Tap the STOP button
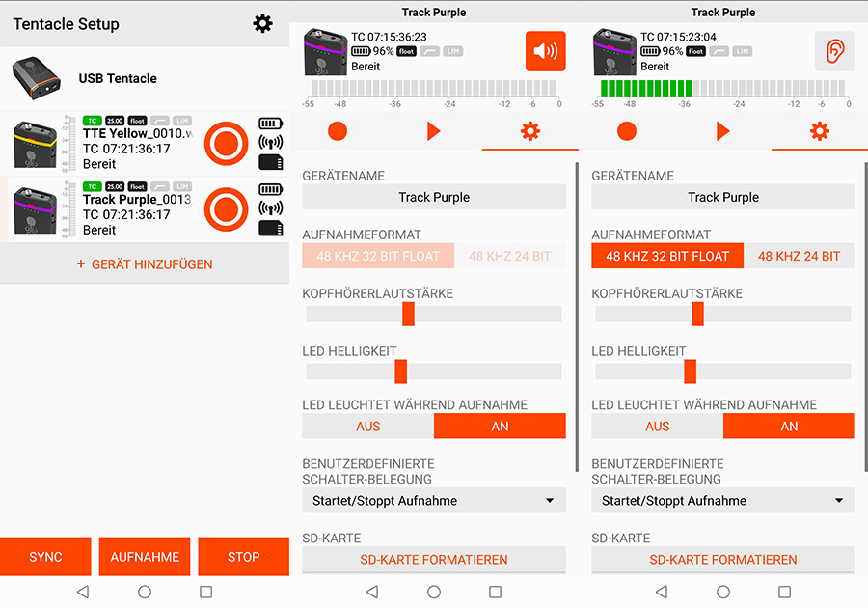 [x=244, y=557]
